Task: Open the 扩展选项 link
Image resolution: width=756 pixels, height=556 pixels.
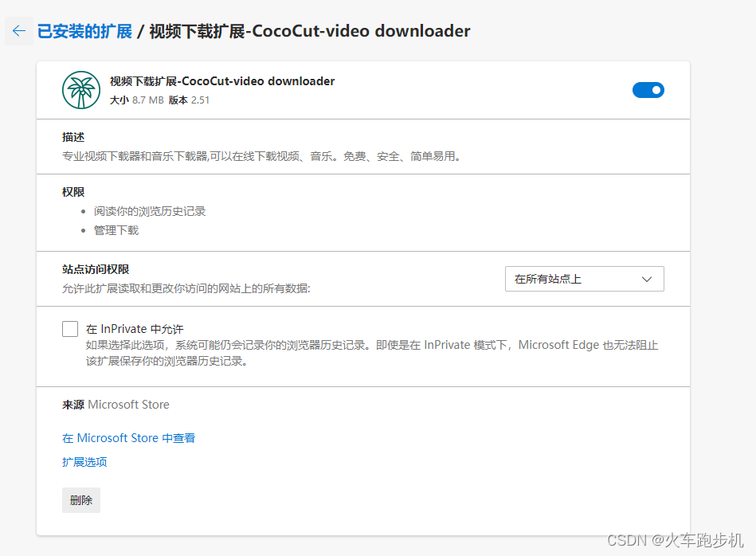Action: tap(85, 462)
